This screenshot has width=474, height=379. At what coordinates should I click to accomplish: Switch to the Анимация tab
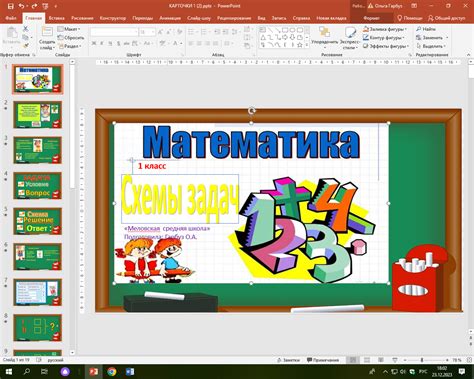(x=170, y=18)
